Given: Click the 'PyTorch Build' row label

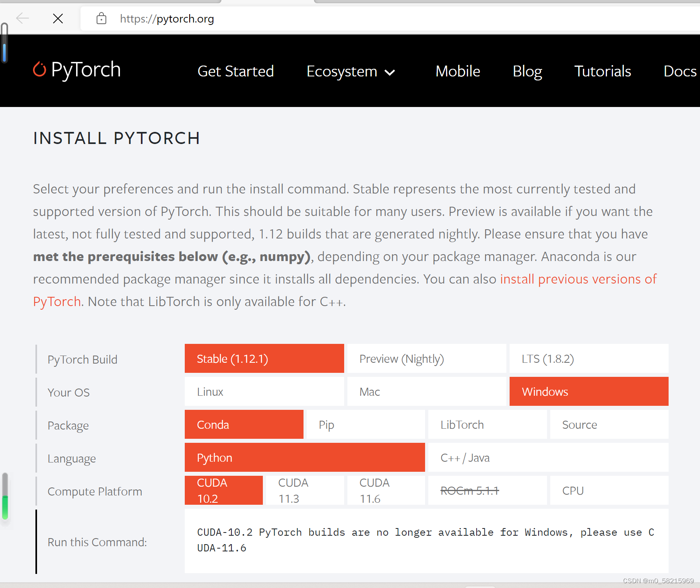Looking at the screenshot, I should coord(83,359).
